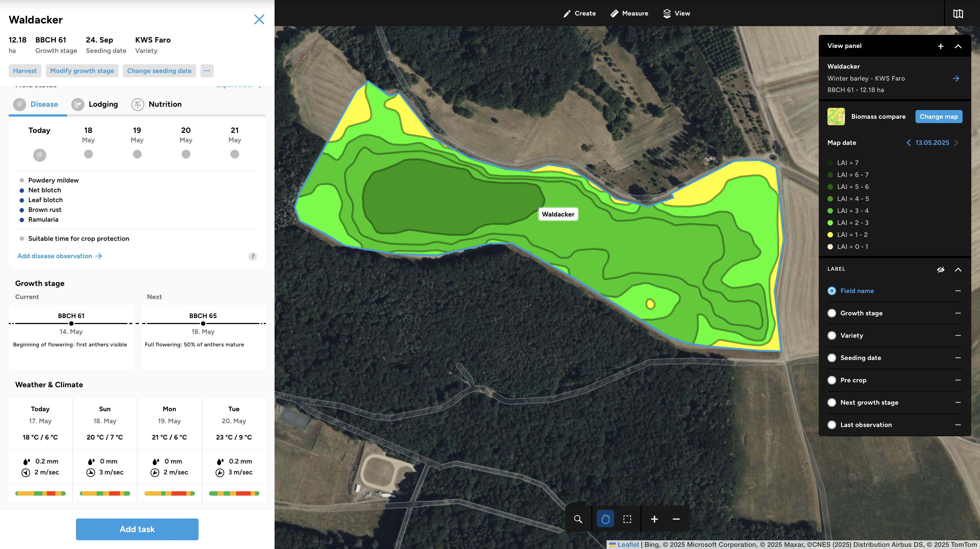The width and height of the screenshot is (980, 549).
Task: Click the Add task button
Action: (137, 529)
